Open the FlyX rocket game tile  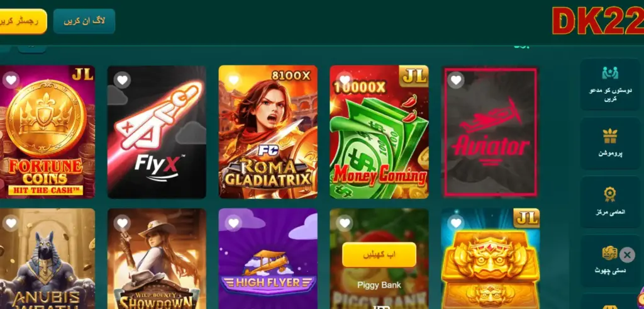(157, 132)
